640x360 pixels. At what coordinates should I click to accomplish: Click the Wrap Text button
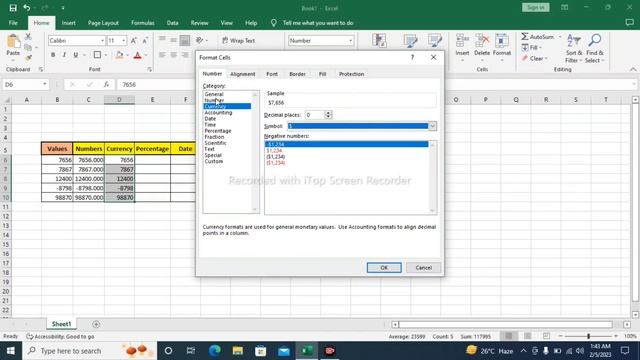[x=238, y=40]
